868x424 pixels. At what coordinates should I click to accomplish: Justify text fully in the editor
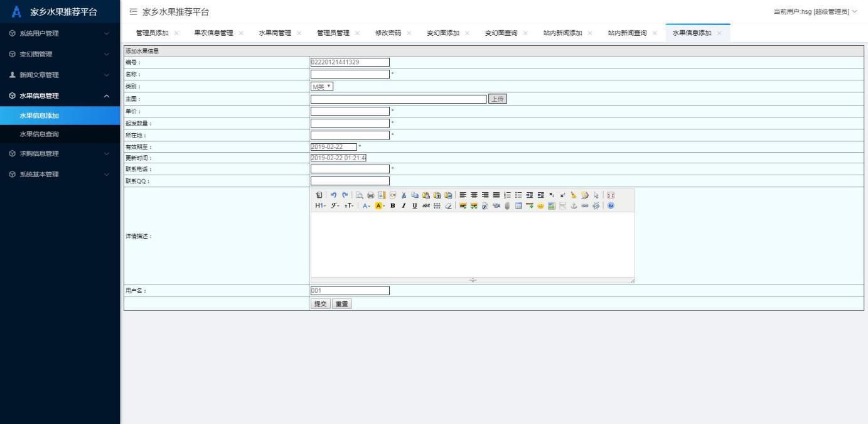pos(496,195)
